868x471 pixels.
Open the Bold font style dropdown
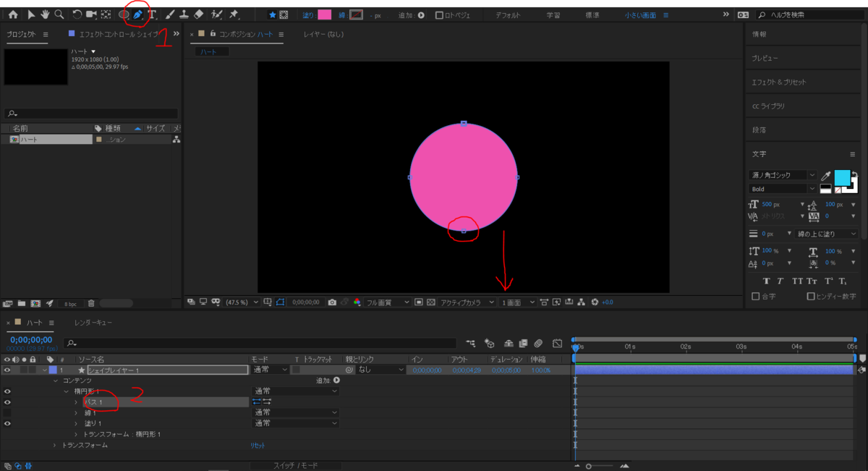[x=783, y=189]
